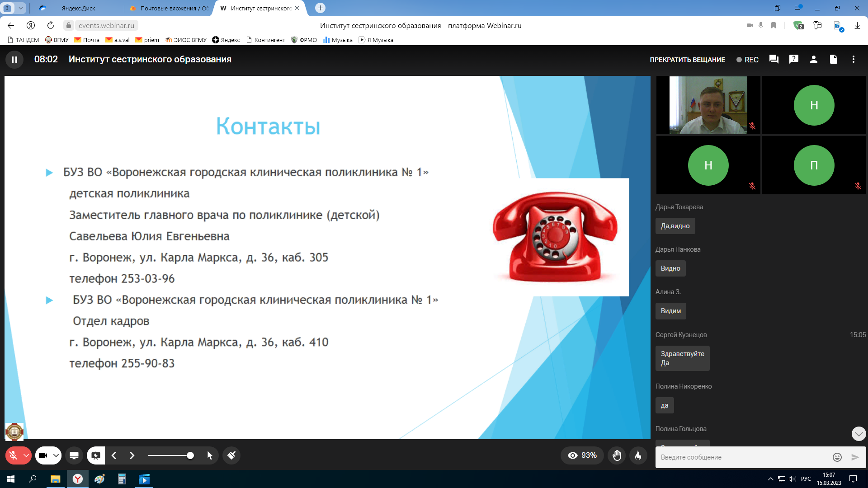Open ЭИОС ВГМУ bookmark
The width and height of the screenshot is (868, 488).
click(x=186, y=40)
